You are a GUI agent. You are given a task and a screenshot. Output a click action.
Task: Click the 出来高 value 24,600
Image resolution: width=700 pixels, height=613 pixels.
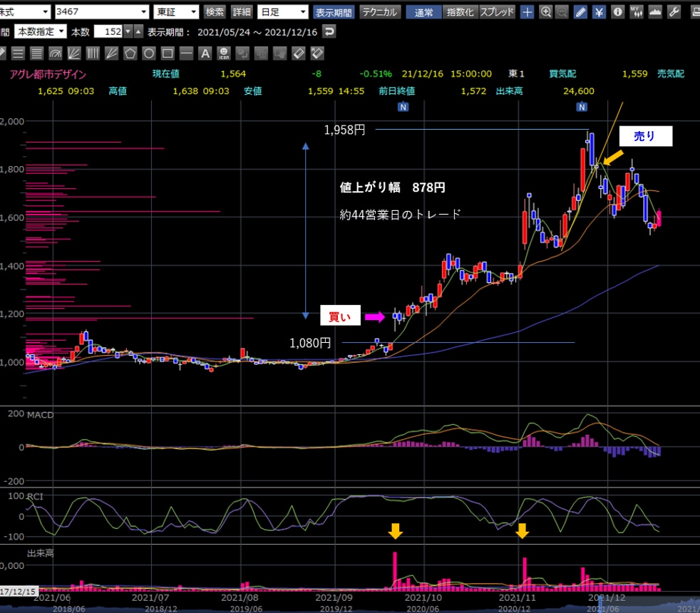point(579,91)
